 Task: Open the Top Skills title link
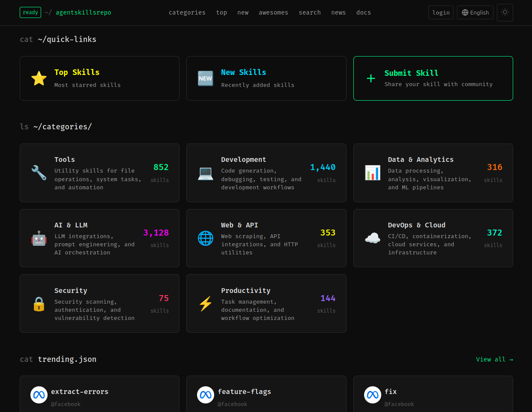tap(77, 72)
